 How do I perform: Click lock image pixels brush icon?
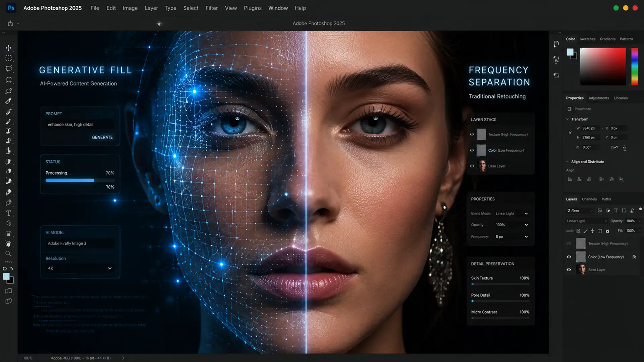click(x=585, y=231)
